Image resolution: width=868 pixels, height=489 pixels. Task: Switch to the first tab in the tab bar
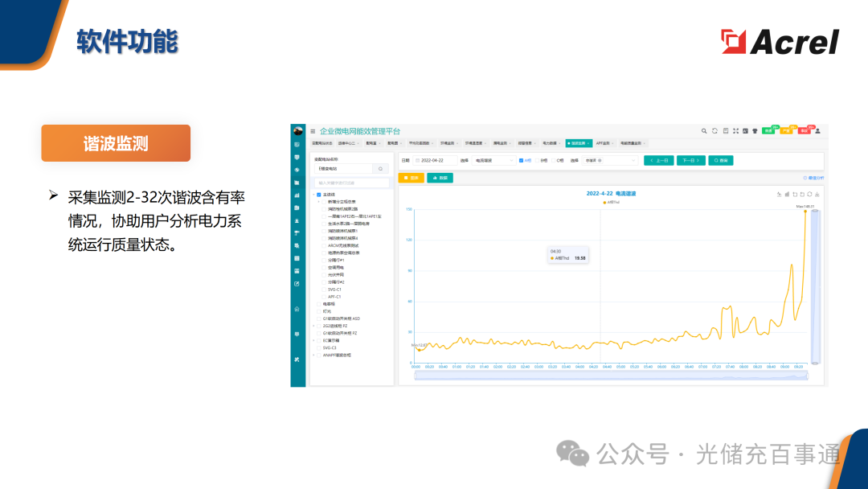[x=323, y=143]
